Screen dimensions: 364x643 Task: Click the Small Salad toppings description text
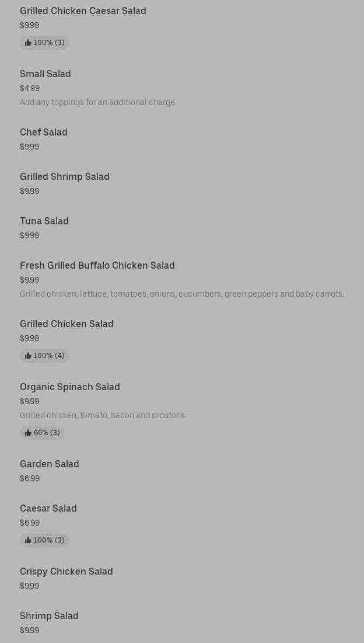coord(98,102)
